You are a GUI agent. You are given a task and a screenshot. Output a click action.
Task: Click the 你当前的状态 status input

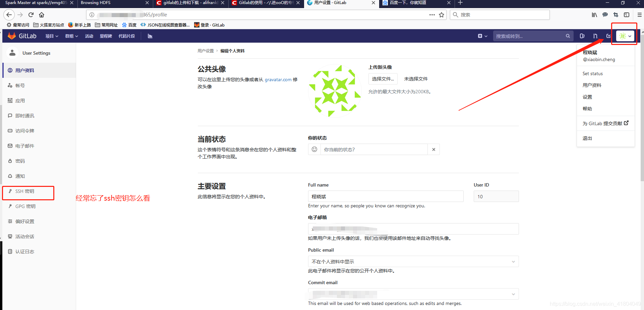point(374,149)
